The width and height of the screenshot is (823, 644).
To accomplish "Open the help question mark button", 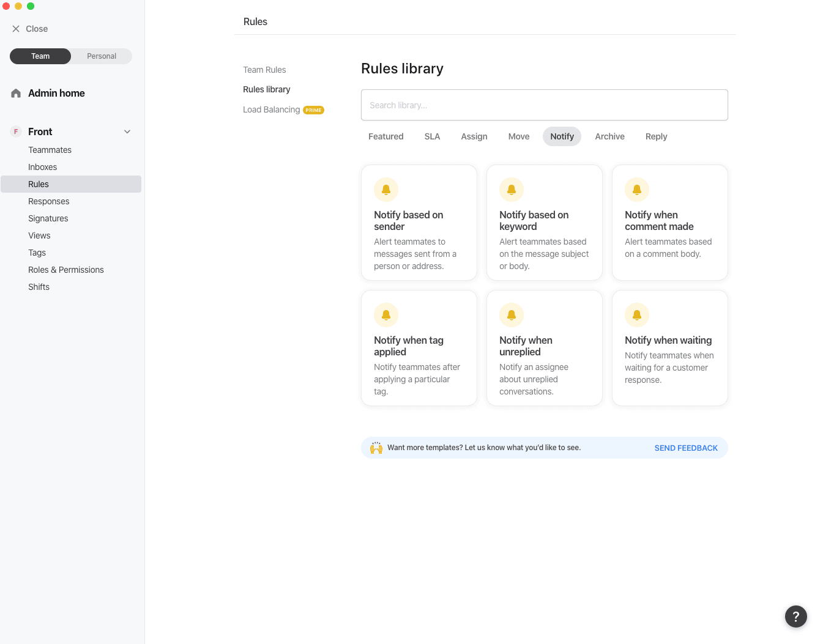I will (x=795, y=616).
